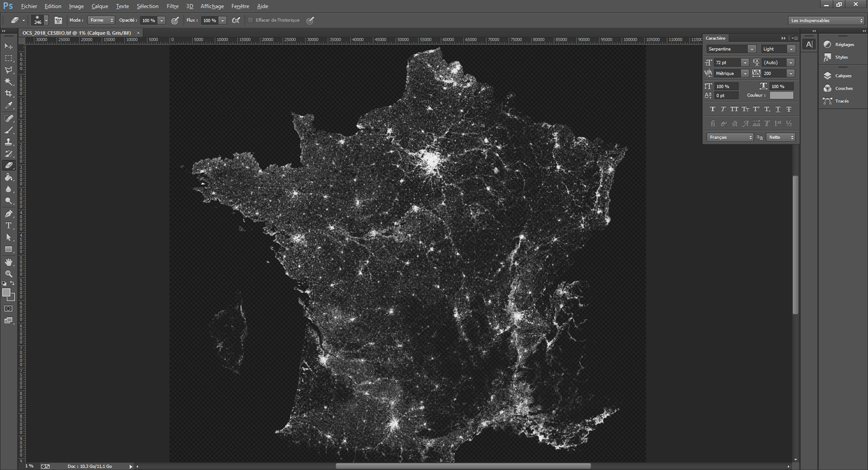The height and width of the screenshot is (470, 868).
Task: Open the Couches panel
Action: click(838, 88)
